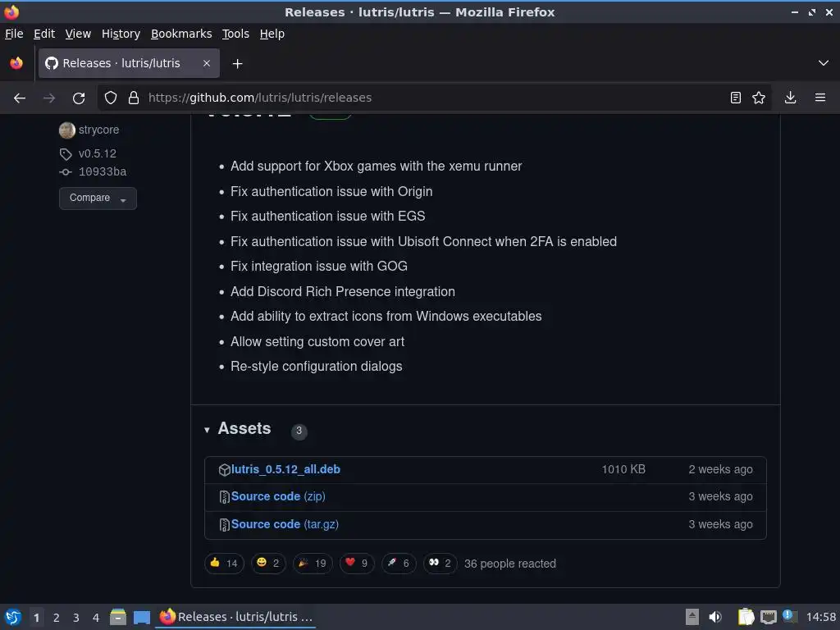Click the show desktop icon in the taskbar
The height and width of the screenshot is (630, 840).
[x=141, y=618]
